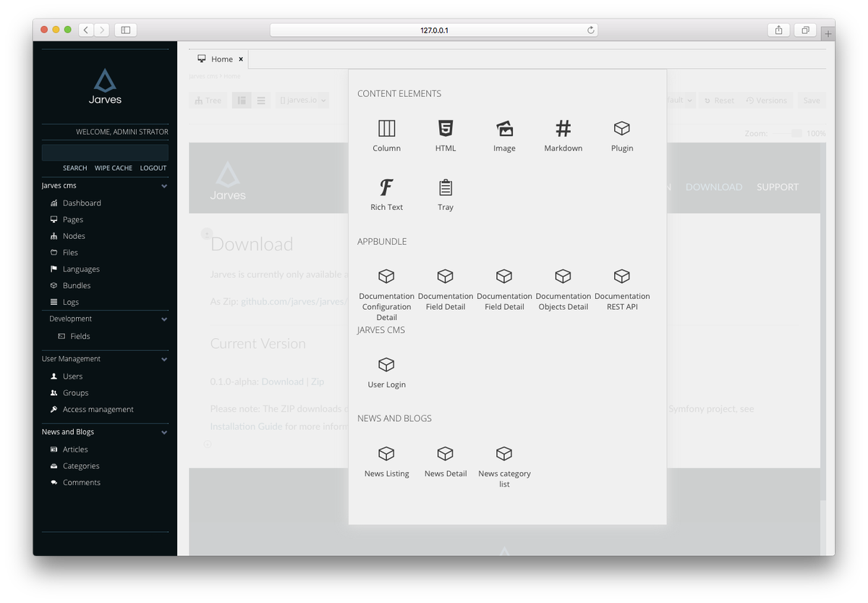Screen dimensions: 868x603
Task: Open Nodes in the sidebar
Action: click(74, 236)
